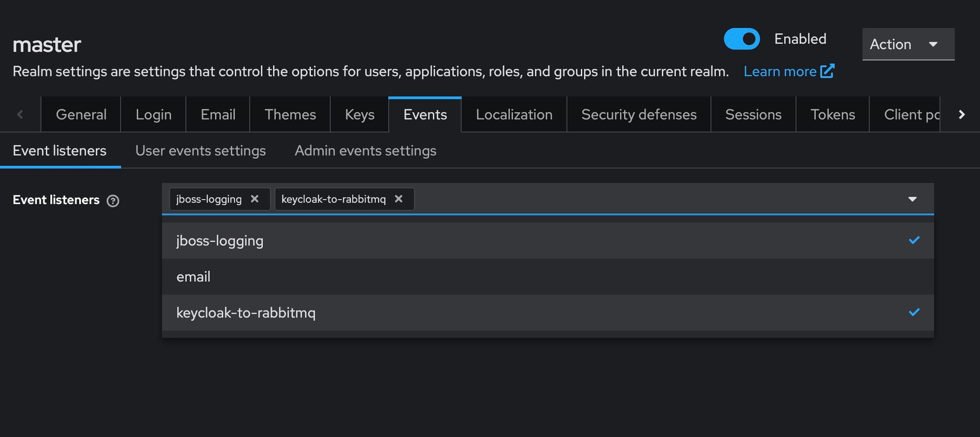Deselect jboss-logging in the options list
The width and height of the screenshot is (980, 437).
pyautogui.click(x=548, y=241)
